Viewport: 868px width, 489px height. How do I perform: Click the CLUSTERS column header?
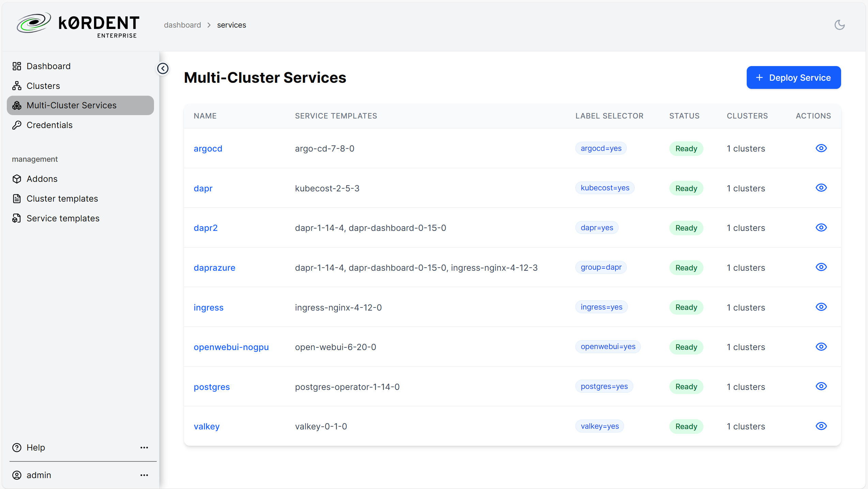point(747,116)
